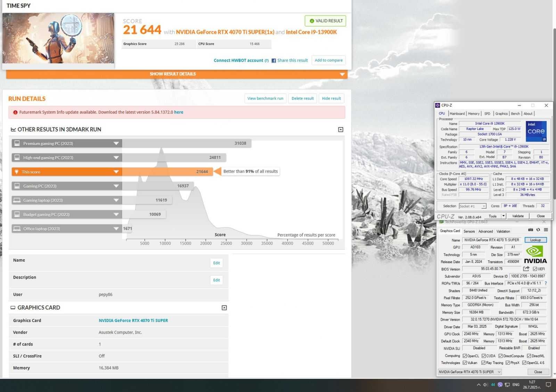Click the Delete result button
This screenshot has width=556, height=392.
pyautogui.click(x=302, y=98)
